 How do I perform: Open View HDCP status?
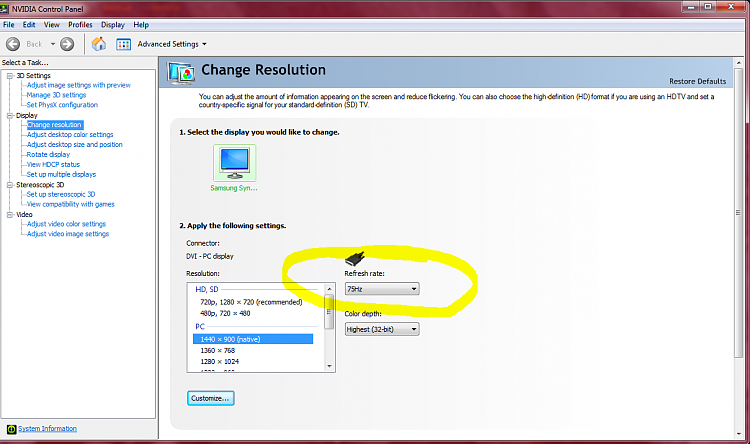(x=53, y=165)
